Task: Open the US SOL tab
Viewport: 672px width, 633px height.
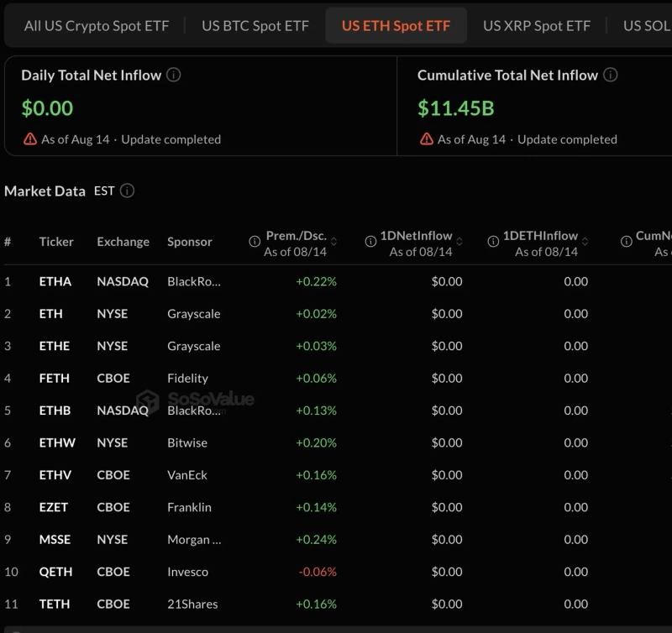Action: 647,26
